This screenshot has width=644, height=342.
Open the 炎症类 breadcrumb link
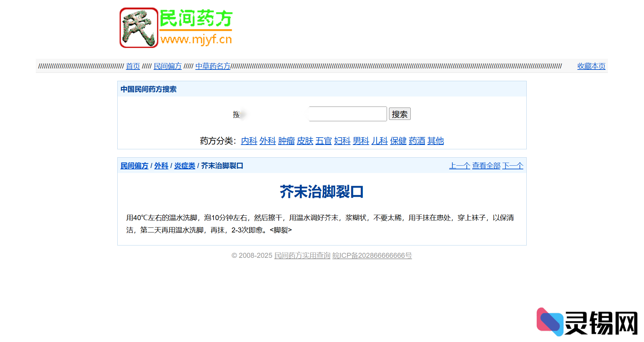184,166
